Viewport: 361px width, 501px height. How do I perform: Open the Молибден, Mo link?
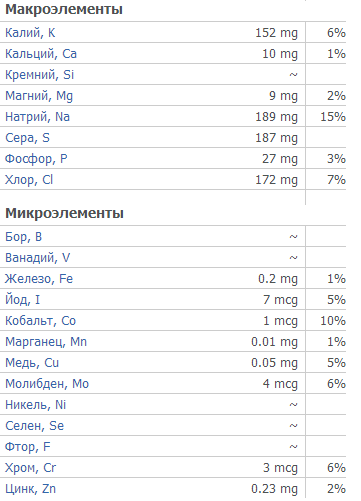[47, 384]
